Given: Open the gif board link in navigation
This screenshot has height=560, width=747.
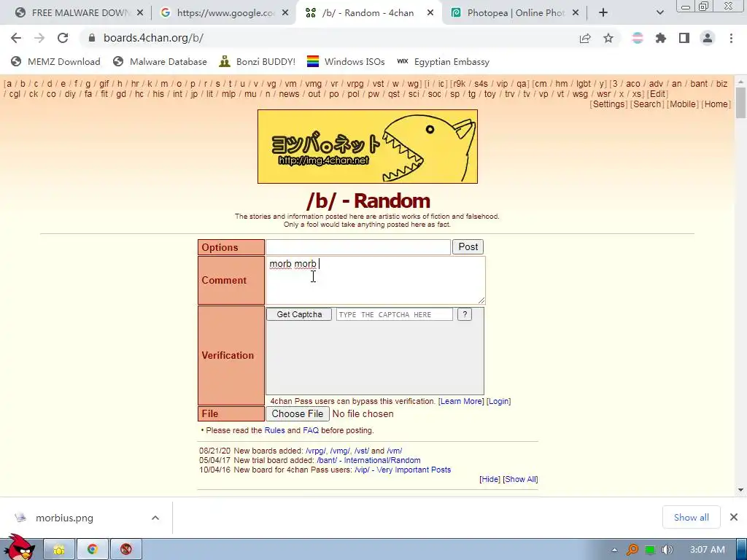Looking at the screenshot, I should [104, 84].
